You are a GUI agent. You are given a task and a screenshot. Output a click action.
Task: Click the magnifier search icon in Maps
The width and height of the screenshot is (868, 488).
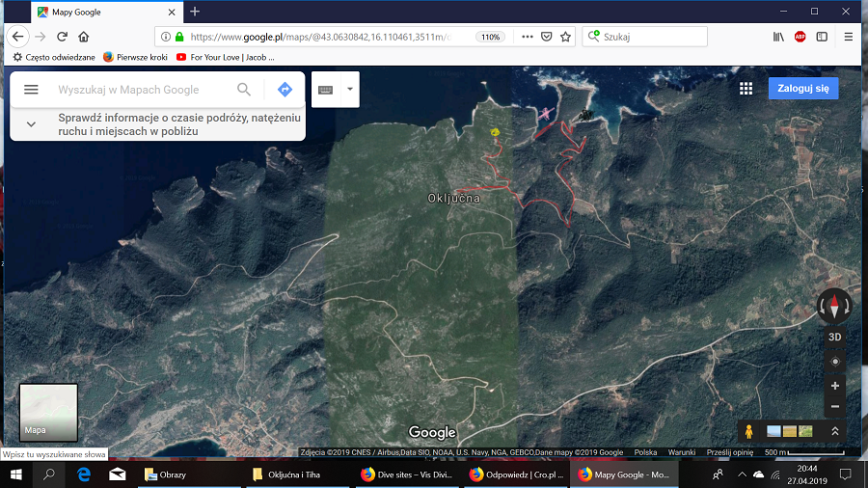(x=244, y=90)
